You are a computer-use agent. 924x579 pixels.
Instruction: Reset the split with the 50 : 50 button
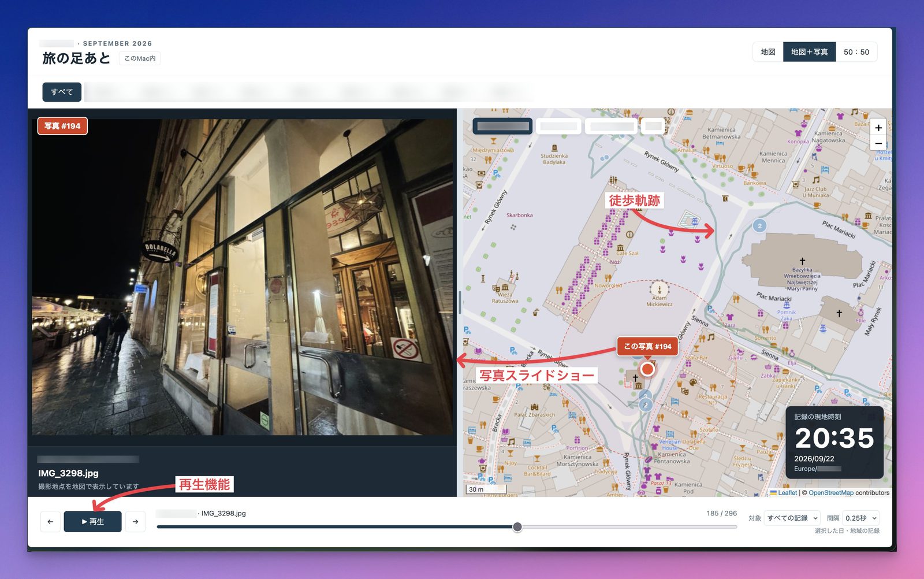point(856,52)
